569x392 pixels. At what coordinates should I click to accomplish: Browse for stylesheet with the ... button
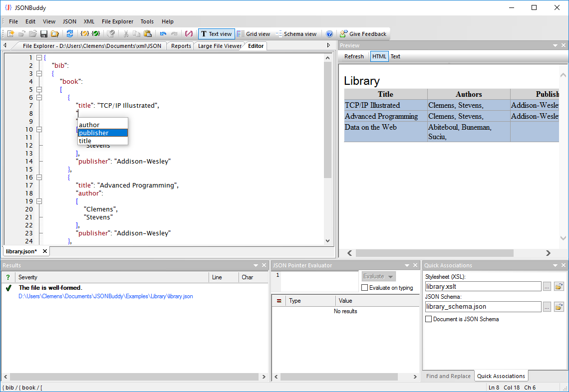point(547,286)
